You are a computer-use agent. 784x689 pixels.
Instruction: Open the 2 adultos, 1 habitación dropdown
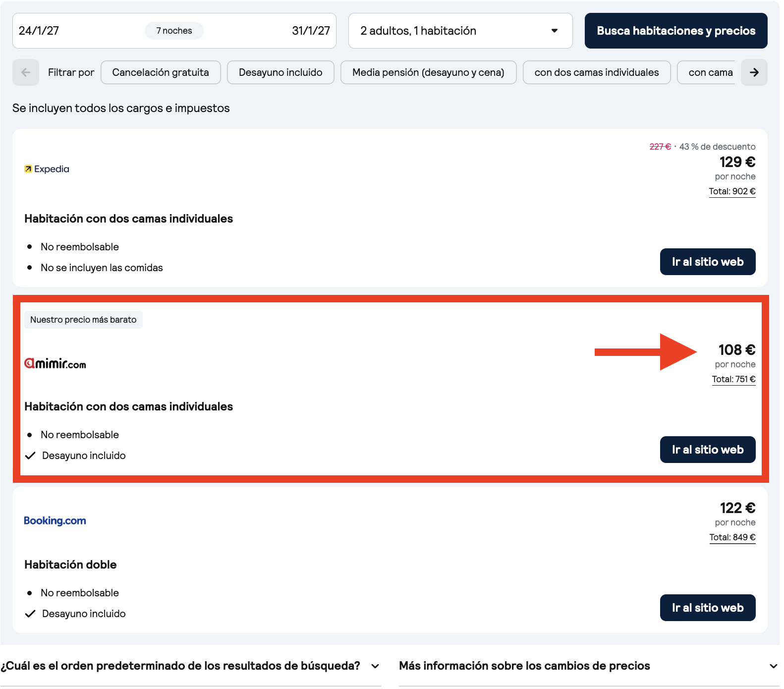pyautogui.click(x=460, y=31)
